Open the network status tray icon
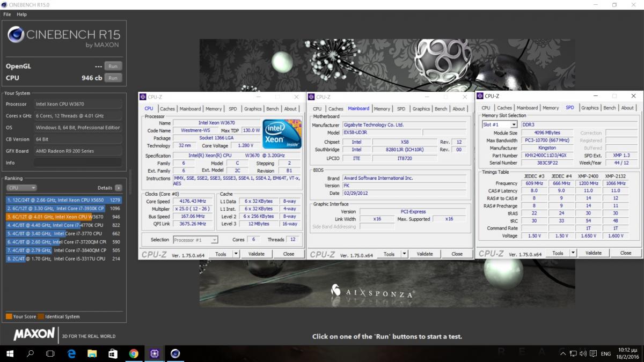Screen dimensions: 644x362 point(572,354)
